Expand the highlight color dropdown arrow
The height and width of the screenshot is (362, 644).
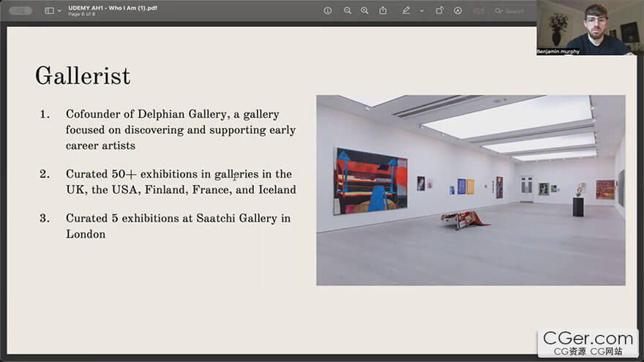pyautogui.click(x=422, y=11)
